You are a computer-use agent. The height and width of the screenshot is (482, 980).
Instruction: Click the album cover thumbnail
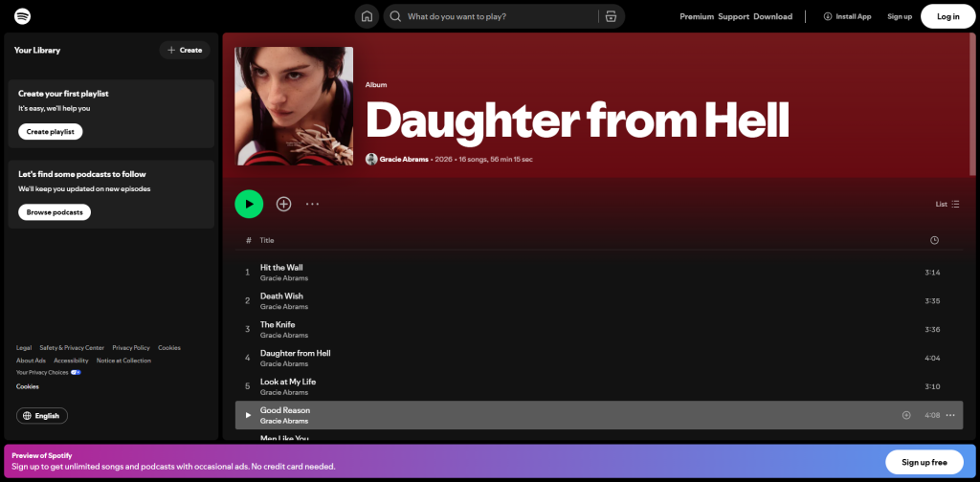[294, 106]
